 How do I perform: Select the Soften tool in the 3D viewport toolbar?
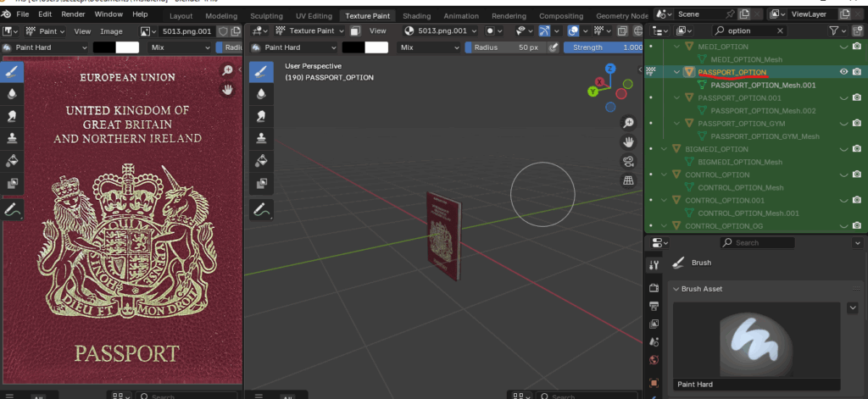pyautogui.click(x=262, y=93)
